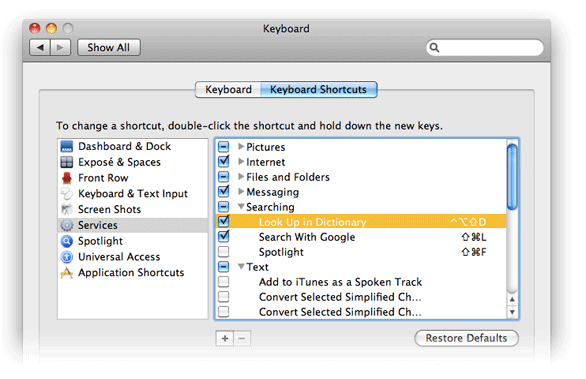Select Universal Access category
Image resolution: width=586 pixels, height=379 pixels.
133,257
